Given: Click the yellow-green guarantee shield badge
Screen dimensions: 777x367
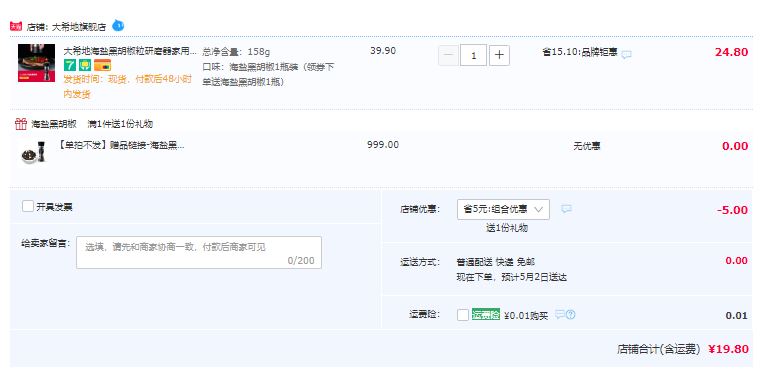Looking at the screenshot, I should (85, 65).
